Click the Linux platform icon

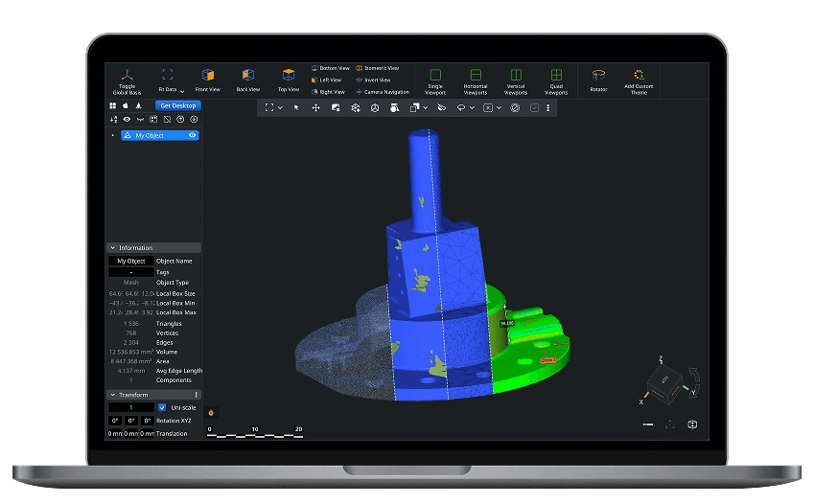pos(139,105)
